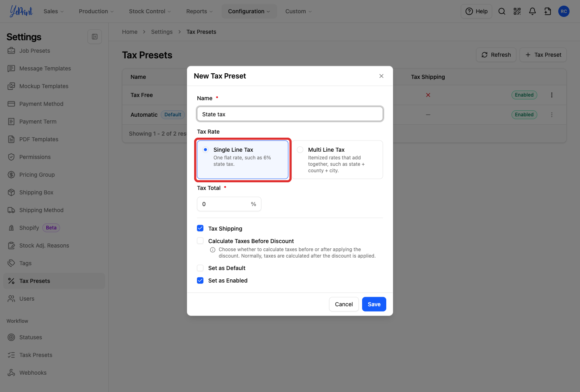Open Users in the sidebar
The height and width of the screenshot is (392, 580).
[54, 299]
